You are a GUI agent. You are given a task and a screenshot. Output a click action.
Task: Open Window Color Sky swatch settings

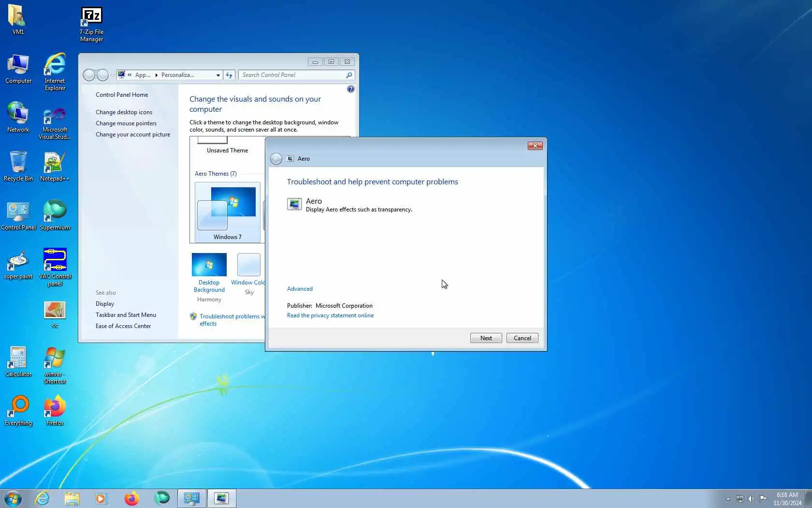click(x=249, y=273)
